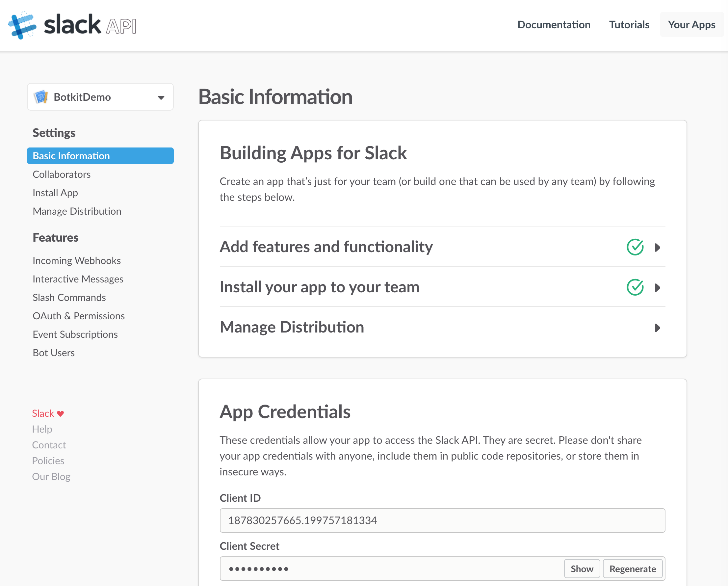This screenshot has width=728, height=586.
Task: Click the red heart next to Slack
Action: 61,413
